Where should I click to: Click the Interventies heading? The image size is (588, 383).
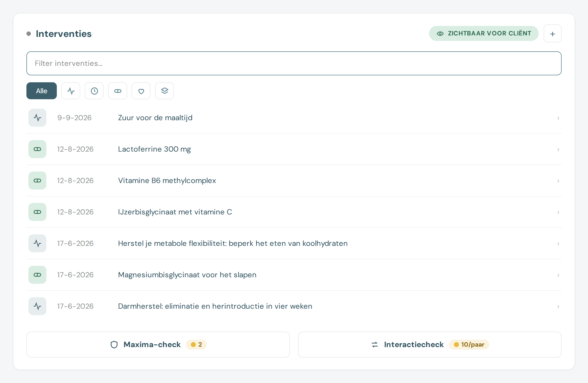pyautogui.click(x=64, y=34)
